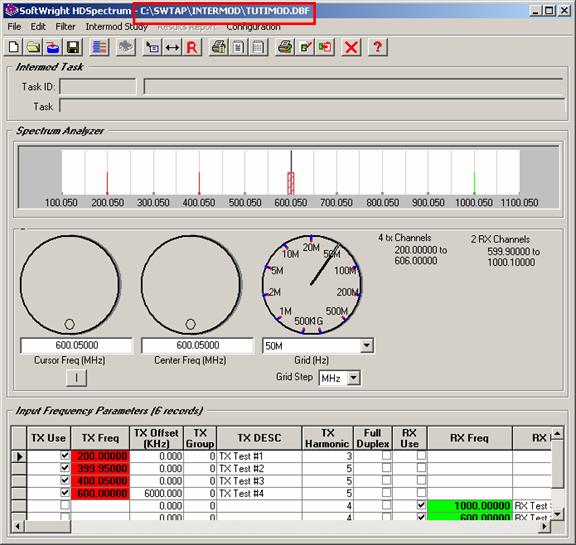576x545 pixels.
Task: Uncheck RX Use for the 1000.00000 RX row
Action: pos(421,505)
